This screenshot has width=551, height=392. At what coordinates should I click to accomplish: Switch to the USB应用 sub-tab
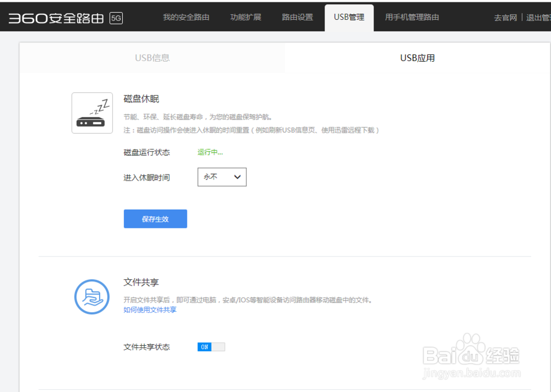(418, 58)
